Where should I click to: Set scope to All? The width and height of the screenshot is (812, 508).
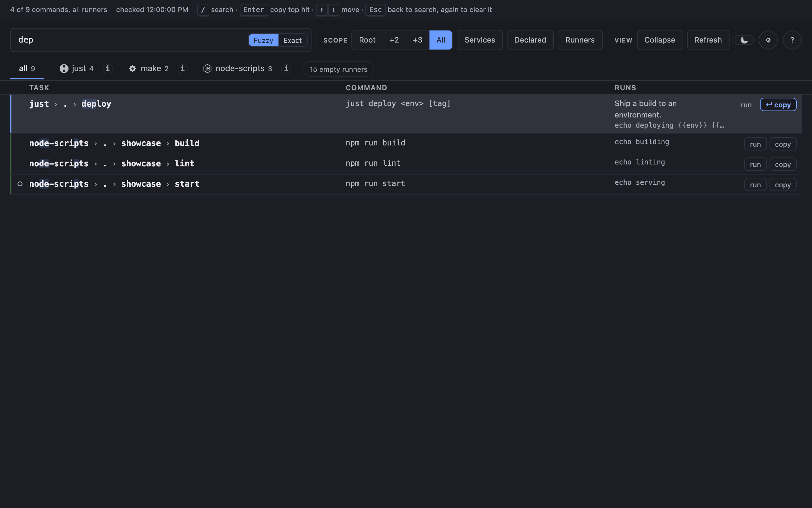click(x=441, y=40)
